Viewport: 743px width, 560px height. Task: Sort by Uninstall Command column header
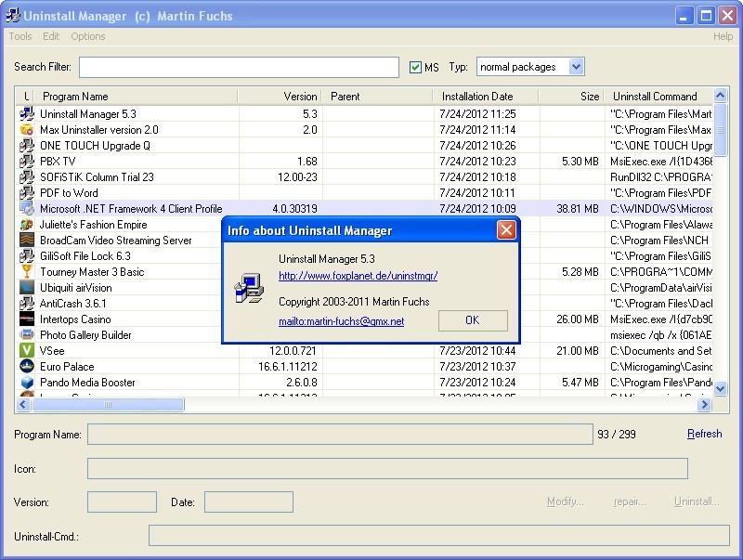(658, 97)
